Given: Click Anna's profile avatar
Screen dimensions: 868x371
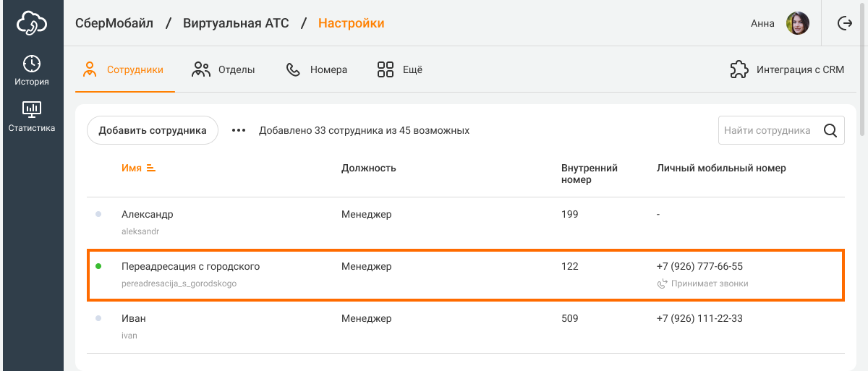Looking at the screenshot, I should tap(797, 23).
